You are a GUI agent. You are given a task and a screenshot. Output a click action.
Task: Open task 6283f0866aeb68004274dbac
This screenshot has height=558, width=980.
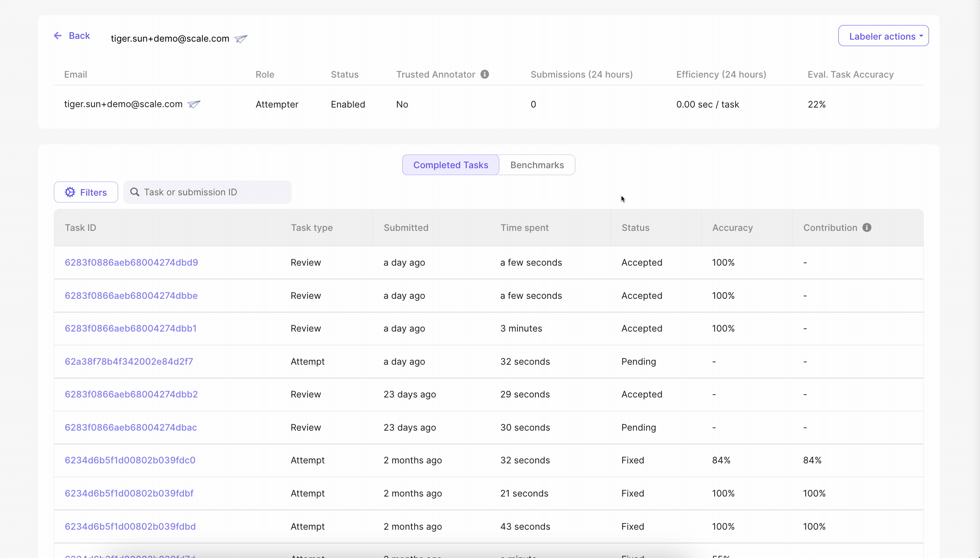coord(131,427)
